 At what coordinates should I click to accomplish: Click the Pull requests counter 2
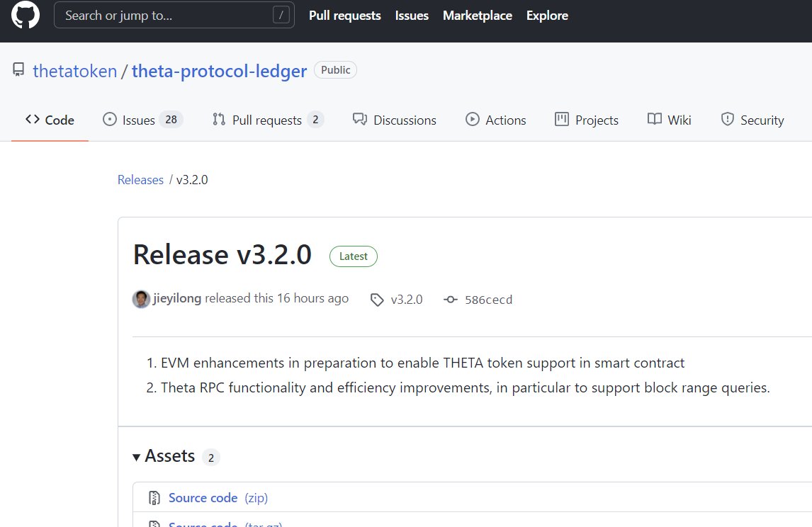(315, 120)
